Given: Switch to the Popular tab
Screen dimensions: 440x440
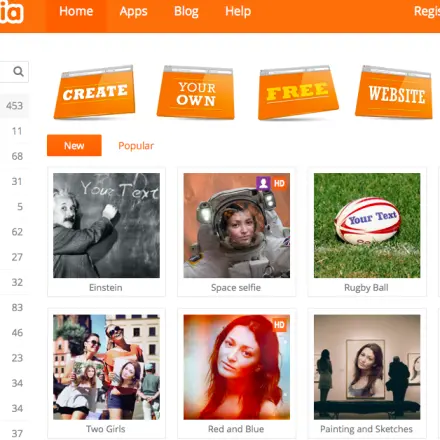Looking at the screenshot, I should [x=136, y=146].
